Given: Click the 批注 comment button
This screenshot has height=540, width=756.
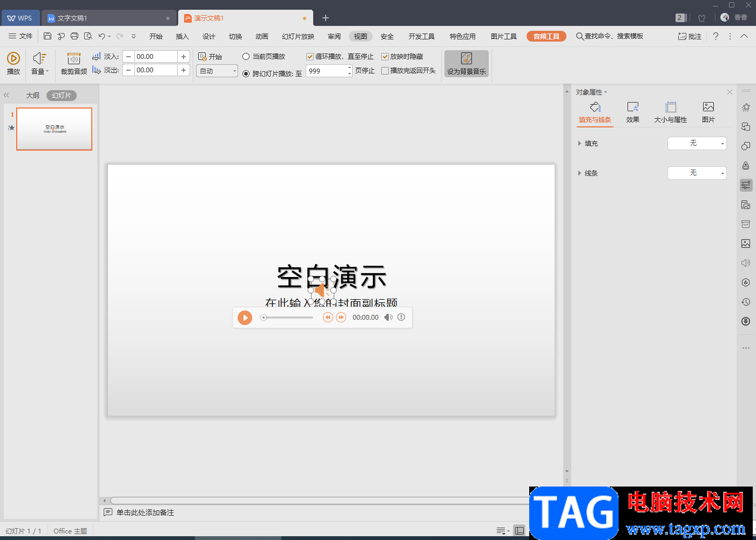Looking at the screenshot, I should pos(690,36).
